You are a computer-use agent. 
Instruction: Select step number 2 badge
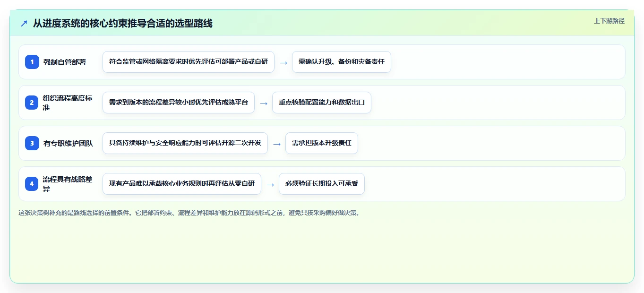(x=32, y=103)
